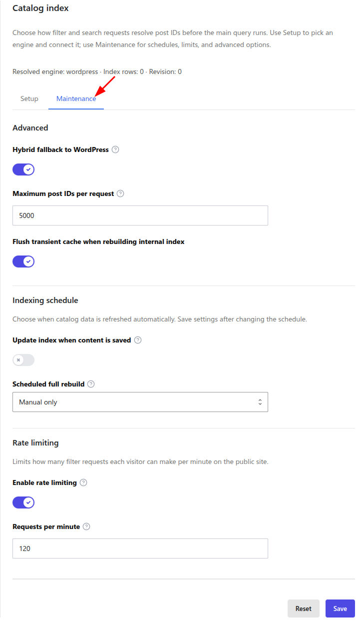Save the catalog index settings

coord(340,608)
